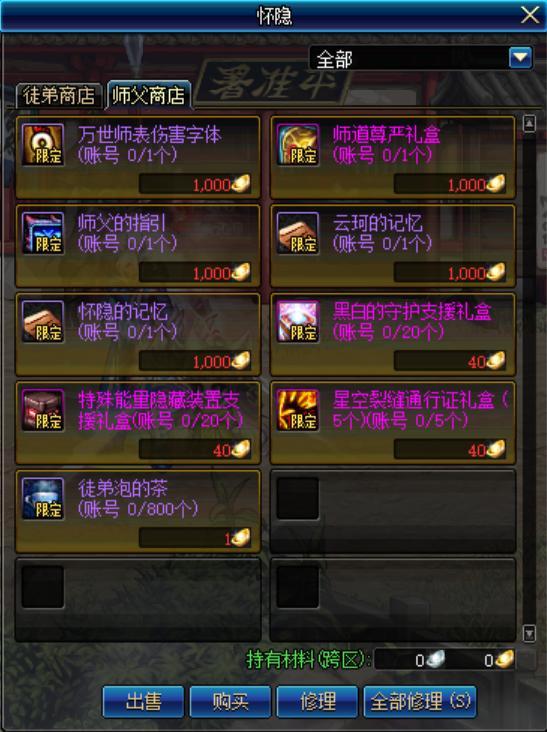Click the 师父的指引 item icon
This screenshot has width=547, height=732.
(x=42, y=233)
